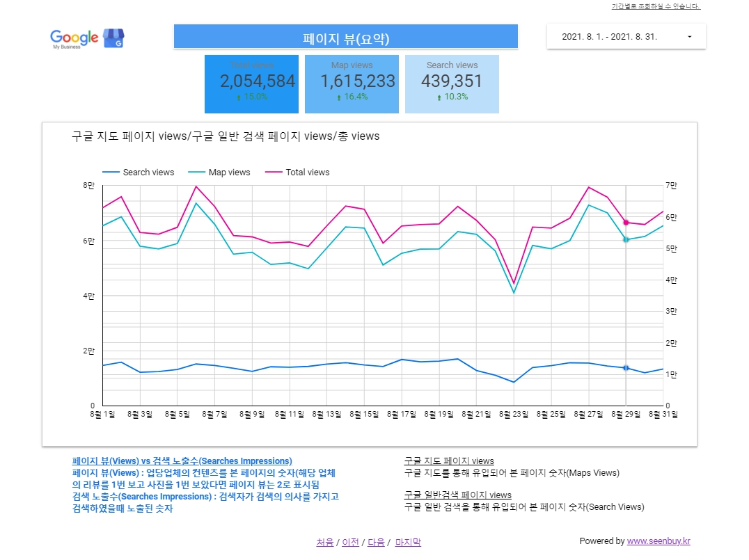Viewport: 749px width, 560px height.
Task: Toggle the Map views series in the legend
Action: [x=220, y=172]
